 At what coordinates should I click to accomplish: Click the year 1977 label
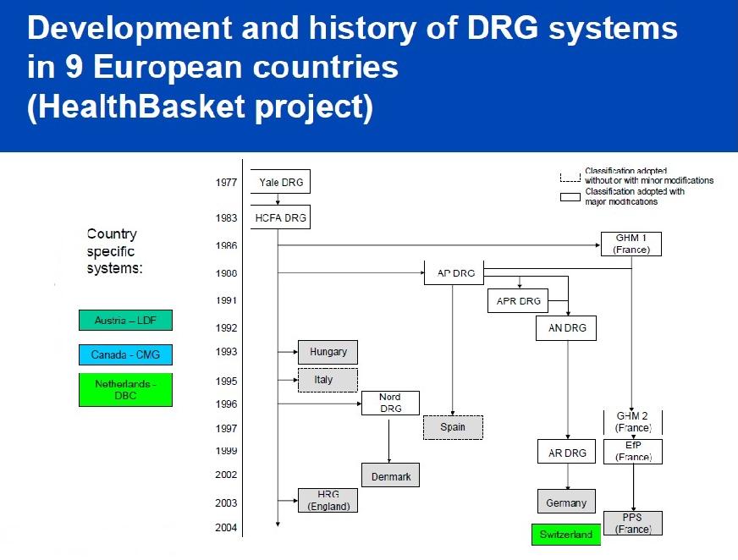pyautogui.click(x=226, y=182)
